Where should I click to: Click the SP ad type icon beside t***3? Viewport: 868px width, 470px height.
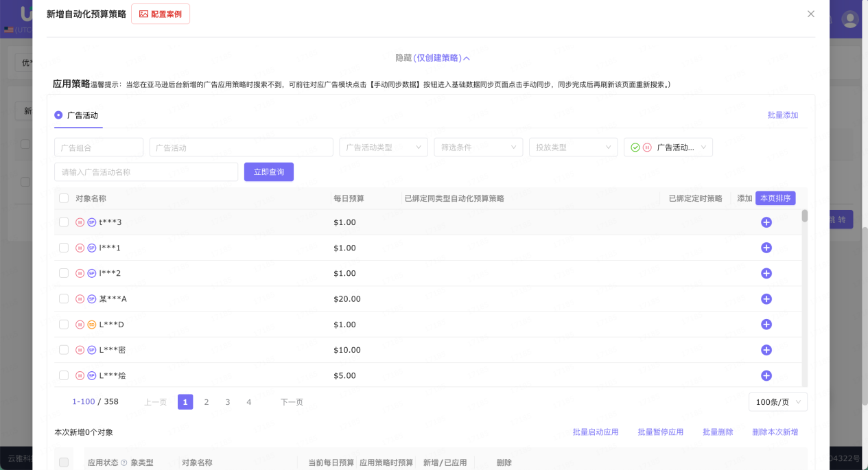(91, 222)
